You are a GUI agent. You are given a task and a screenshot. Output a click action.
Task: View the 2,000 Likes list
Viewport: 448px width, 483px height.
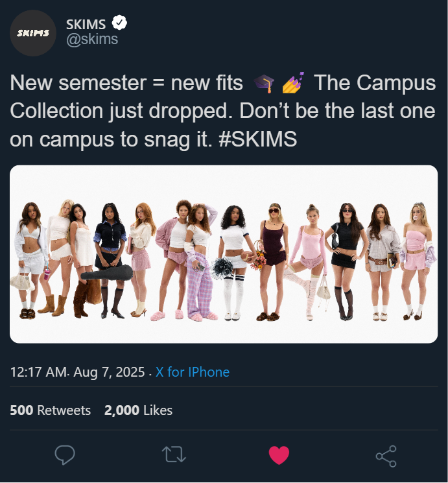point(138,410)
